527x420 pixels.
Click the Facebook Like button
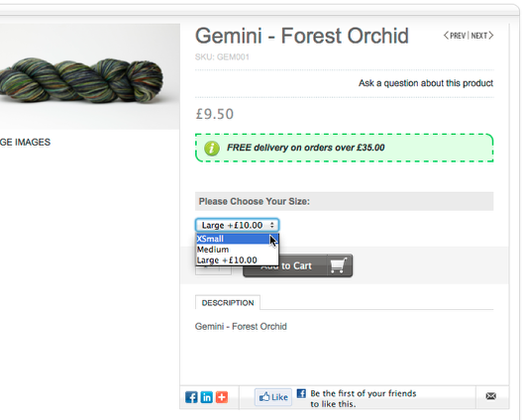(273, 397)
